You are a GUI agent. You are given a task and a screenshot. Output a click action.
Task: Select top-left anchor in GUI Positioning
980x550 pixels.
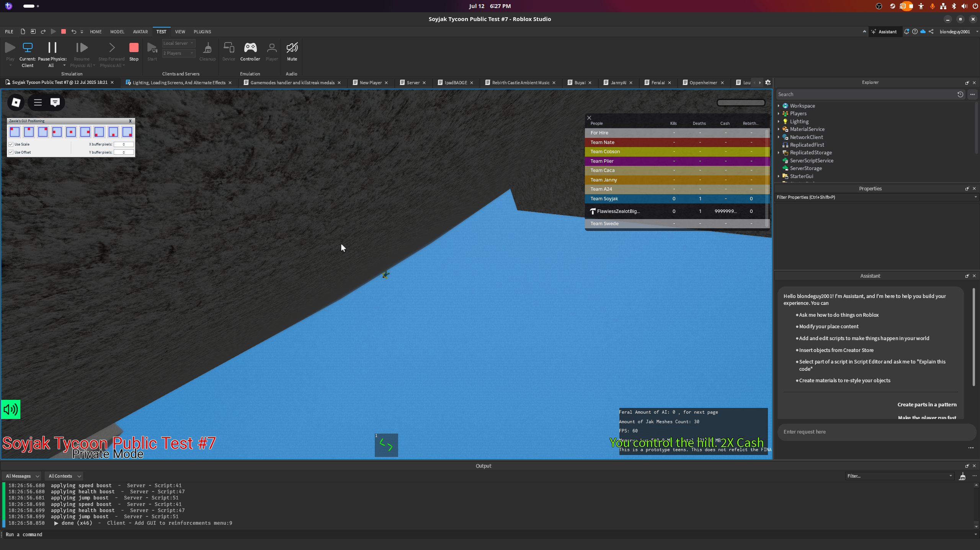pyautogui.click(x=15, y=132)
